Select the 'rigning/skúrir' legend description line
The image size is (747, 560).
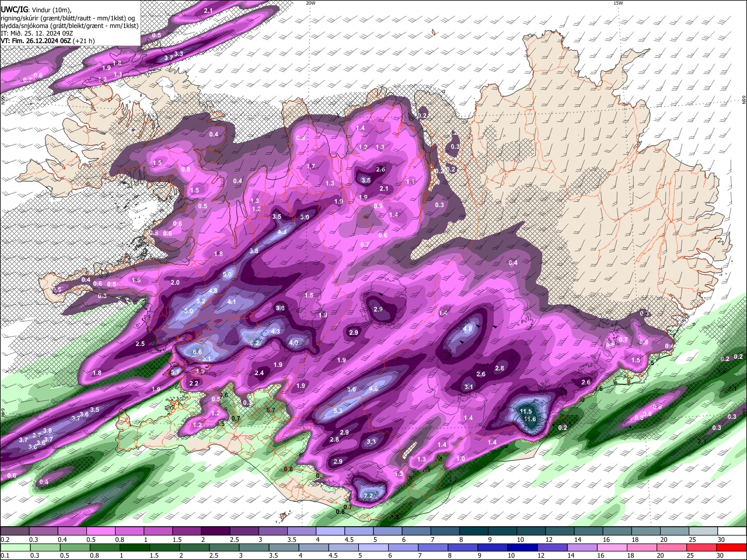69,17
